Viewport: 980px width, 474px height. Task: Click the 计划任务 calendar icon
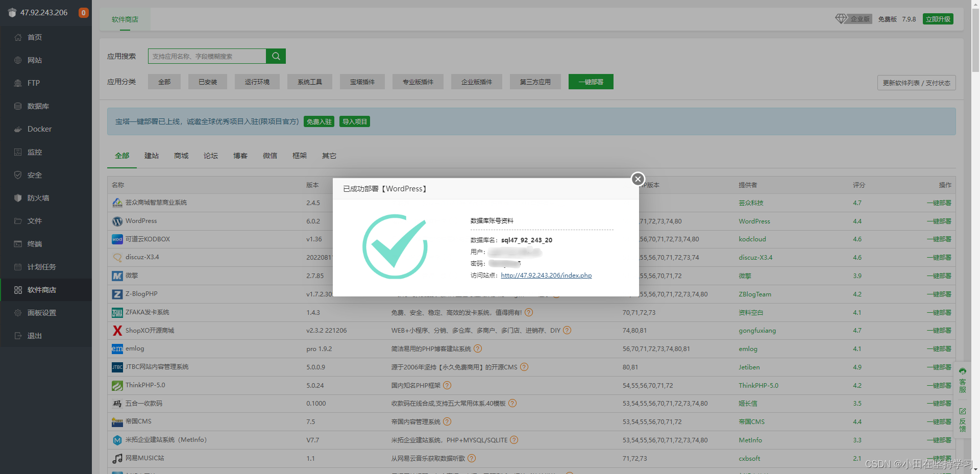(18, 267)
